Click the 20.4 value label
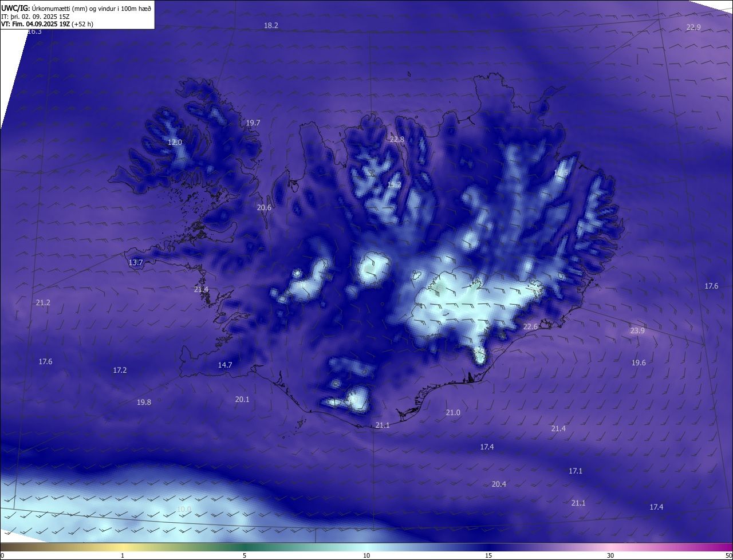This screenshot has height=560, width=733. point(499,484)
